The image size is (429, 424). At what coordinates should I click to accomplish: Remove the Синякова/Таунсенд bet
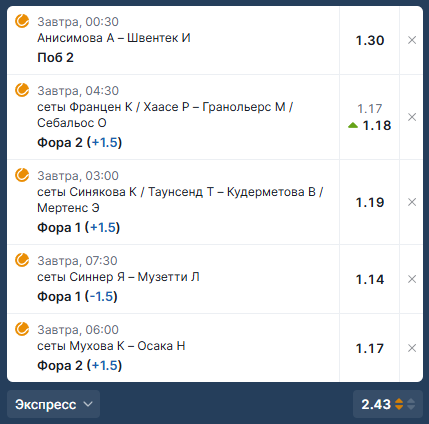pos(412,202)
